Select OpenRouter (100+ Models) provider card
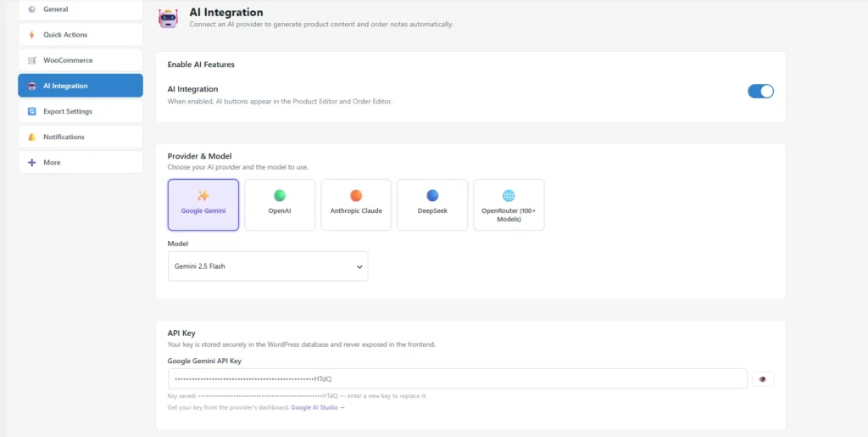Viewport: 868px width, 437px height. pyautogui.click(x=509, y=205)
